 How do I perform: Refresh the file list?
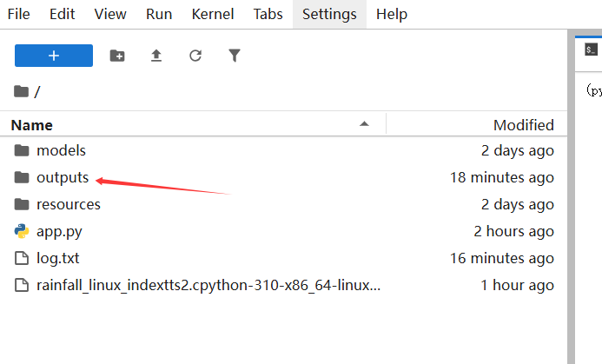[195, 56]
